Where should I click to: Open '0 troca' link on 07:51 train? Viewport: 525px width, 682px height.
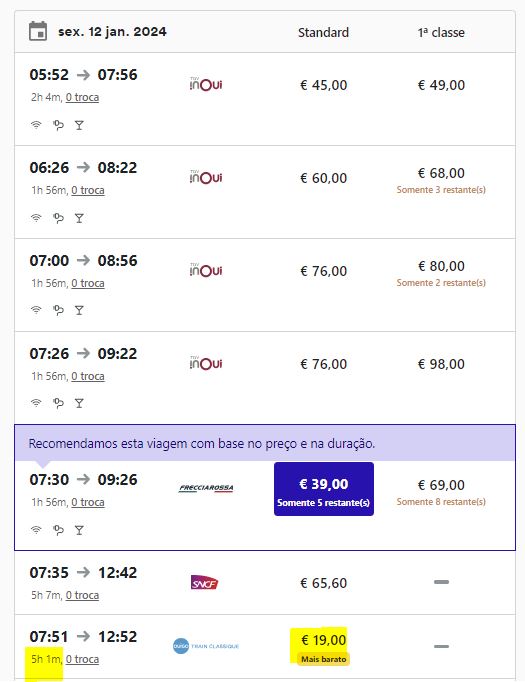point(82,660)
